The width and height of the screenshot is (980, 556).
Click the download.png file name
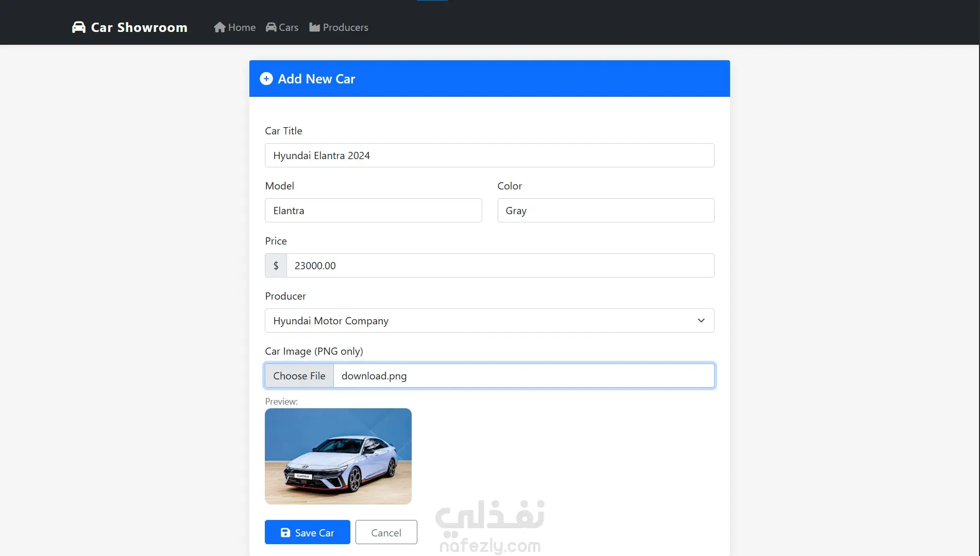coord(374,376)
